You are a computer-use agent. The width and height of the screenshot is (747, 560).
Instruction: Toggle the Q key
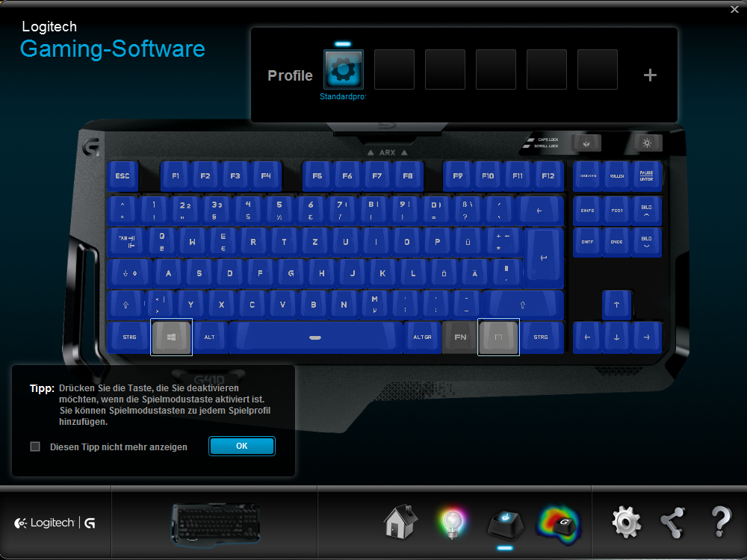pos(162,242)
